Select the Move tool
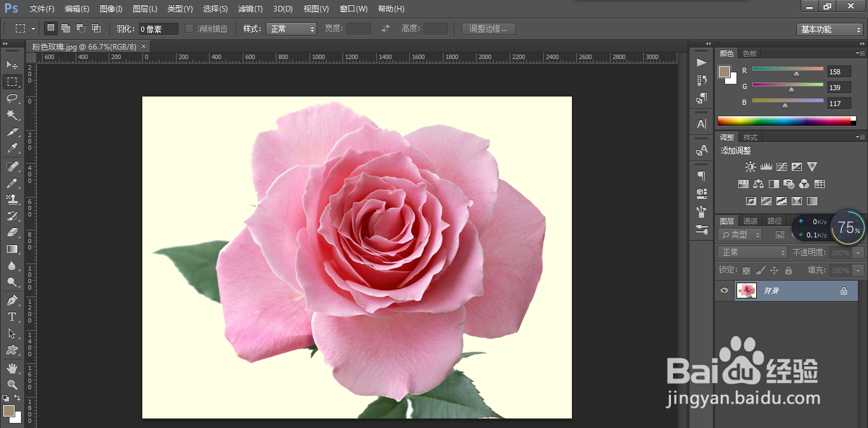 (12, 65)
